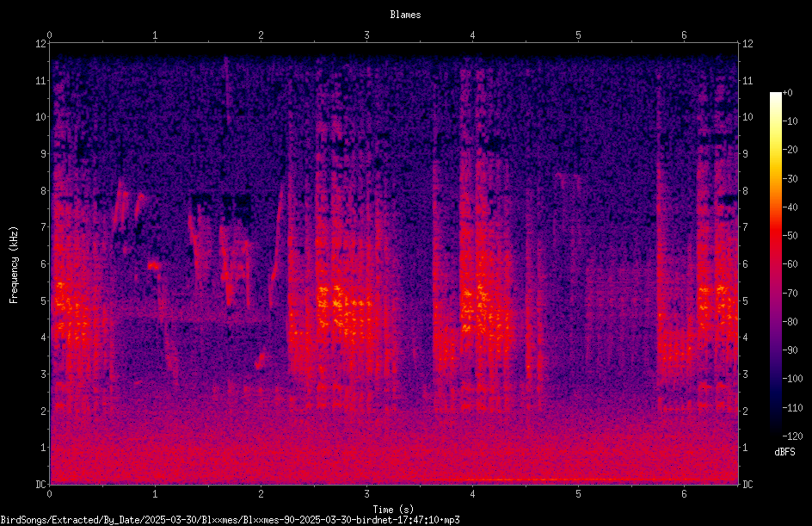
Task: Click the 'Frequency (kHz)' axis label
Action: click(14, 264)
